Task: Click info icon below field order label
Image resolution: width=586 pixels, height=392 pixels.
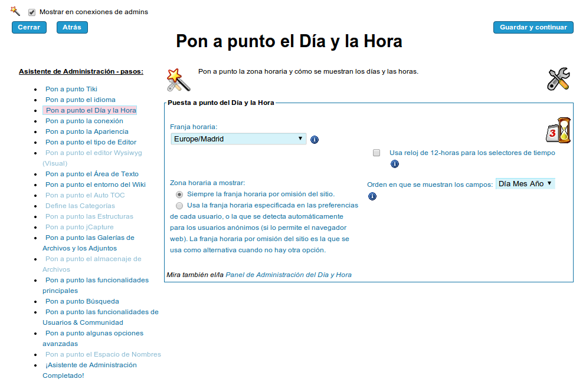Action: [x=372, y=196]
